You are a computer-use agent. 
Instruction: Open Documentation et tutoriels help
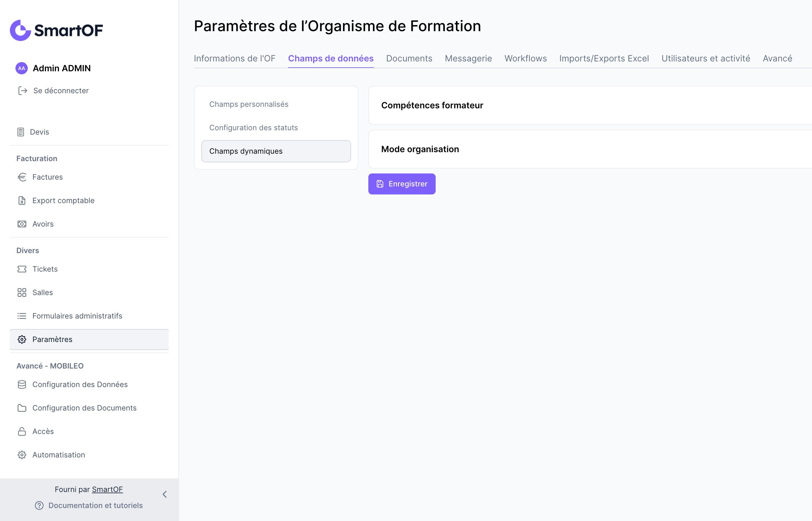[x=95, y=506]
